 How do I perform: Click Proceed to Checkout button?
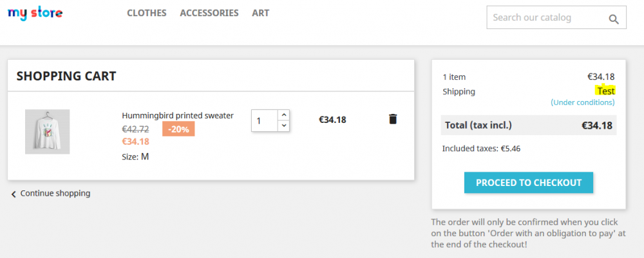[528, 183]
